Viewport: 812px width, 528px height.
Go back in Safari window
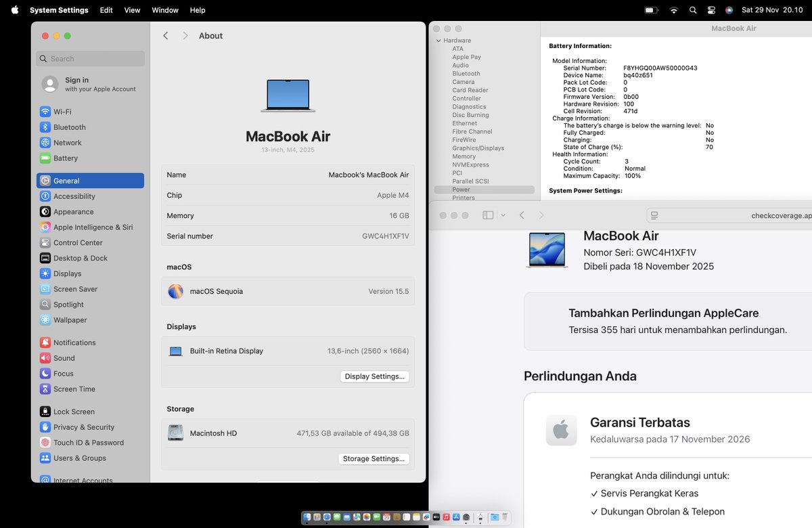[522, 215]
